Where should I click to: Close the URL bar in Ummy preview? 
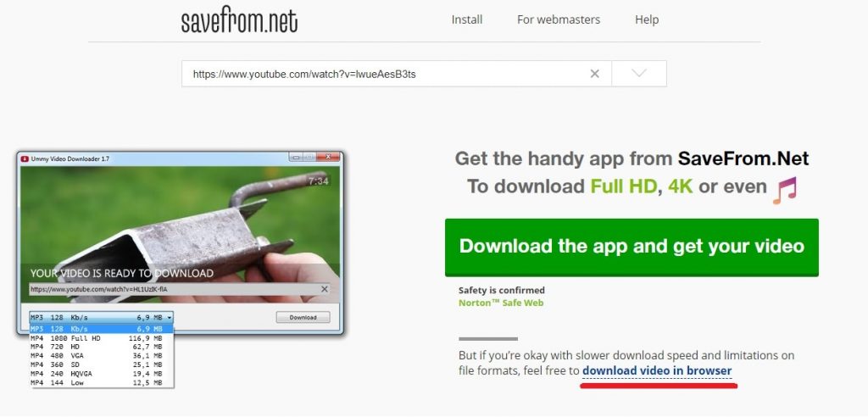click(x=325, y=289)
